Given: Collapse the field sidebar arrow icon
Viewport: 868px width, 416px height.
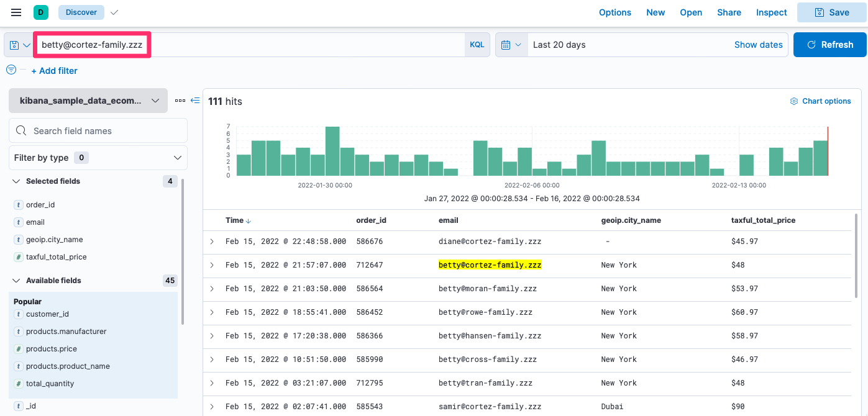Looking at the screenshot, I should tap(195, 101).
